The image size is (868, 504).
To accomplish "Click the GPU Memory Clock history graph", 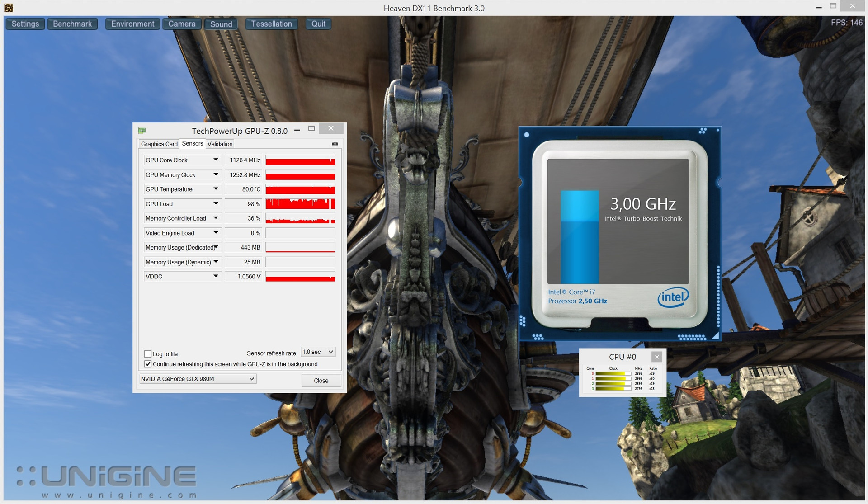I will [300, 175].
